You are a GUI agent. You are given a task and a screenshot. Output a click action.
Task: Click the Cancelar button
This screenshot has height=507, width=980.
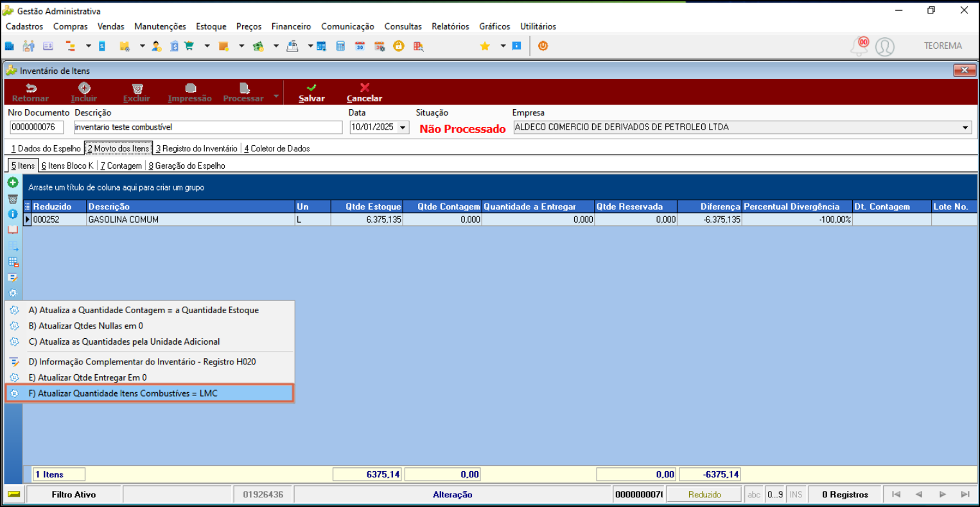(364, 92)
